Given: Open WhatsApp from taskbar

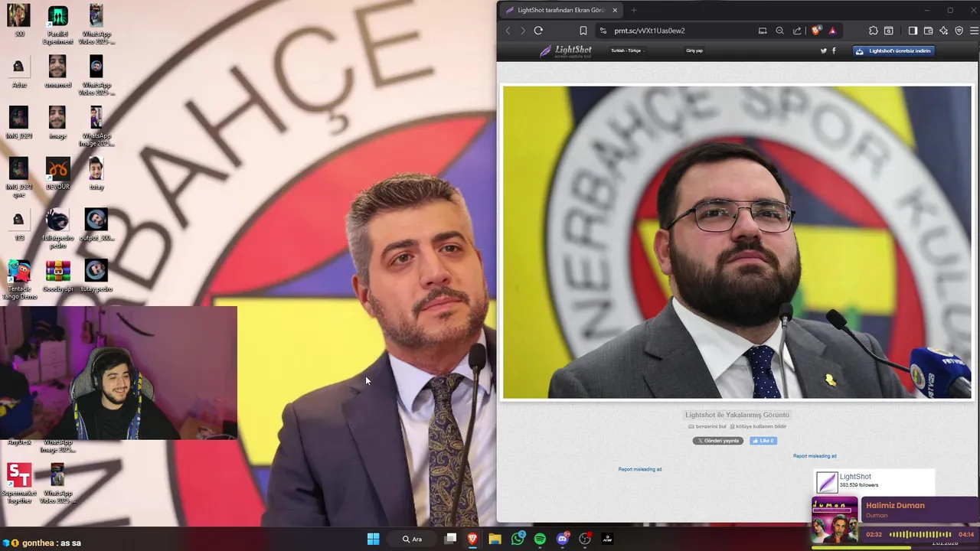Looking at the screenshot, I should pyautogui.click(x=518, y=539).
